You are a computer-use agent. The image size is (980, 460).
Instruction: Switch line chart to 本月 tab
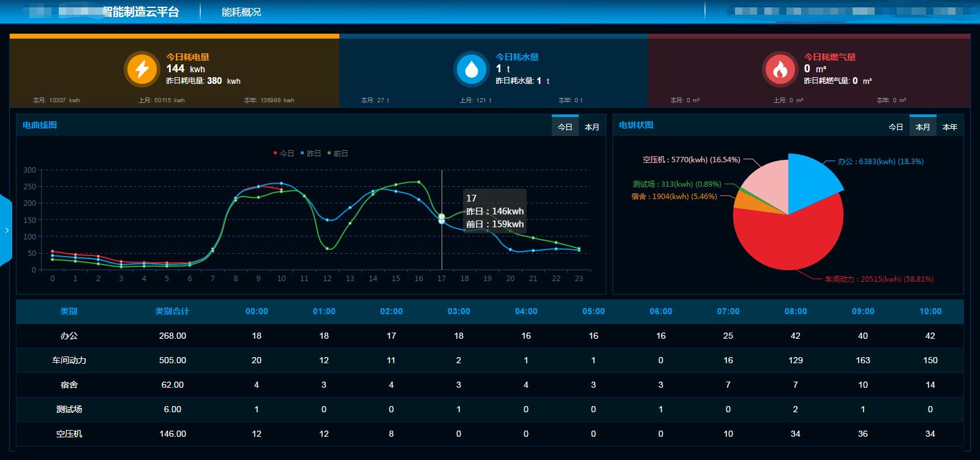pos(592,127)
